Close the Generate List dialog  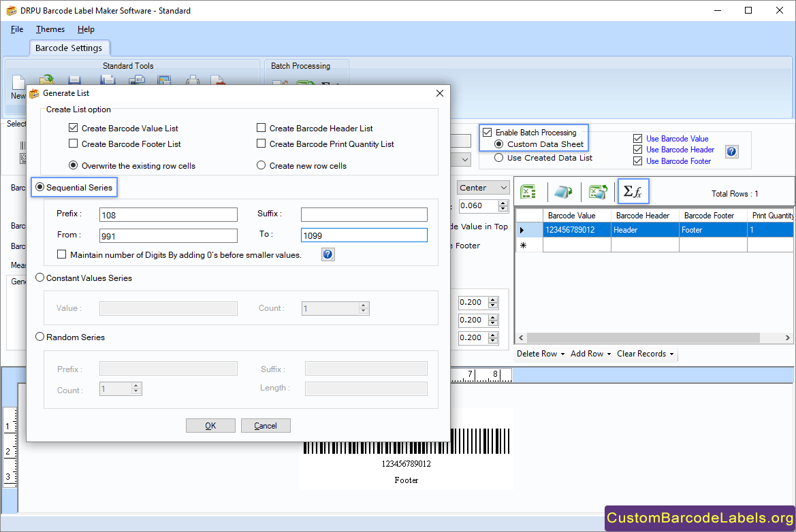440,93
